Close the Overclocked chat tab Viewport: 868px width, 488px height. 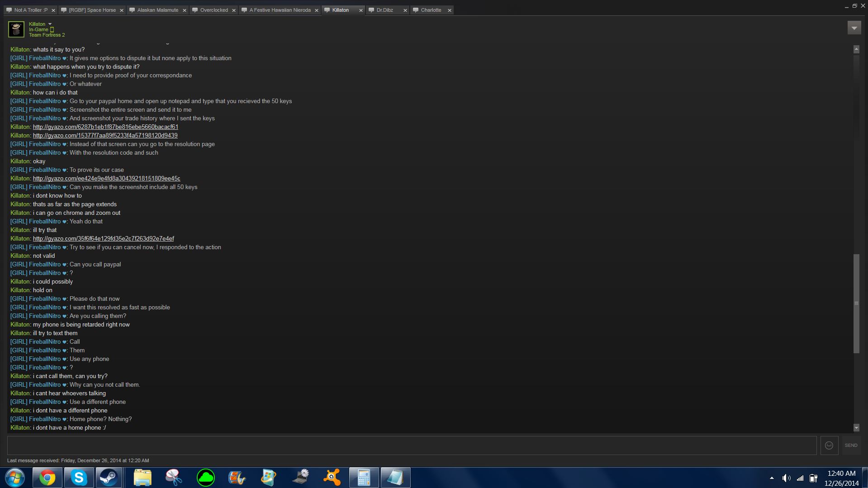click(x=234, y=10)
